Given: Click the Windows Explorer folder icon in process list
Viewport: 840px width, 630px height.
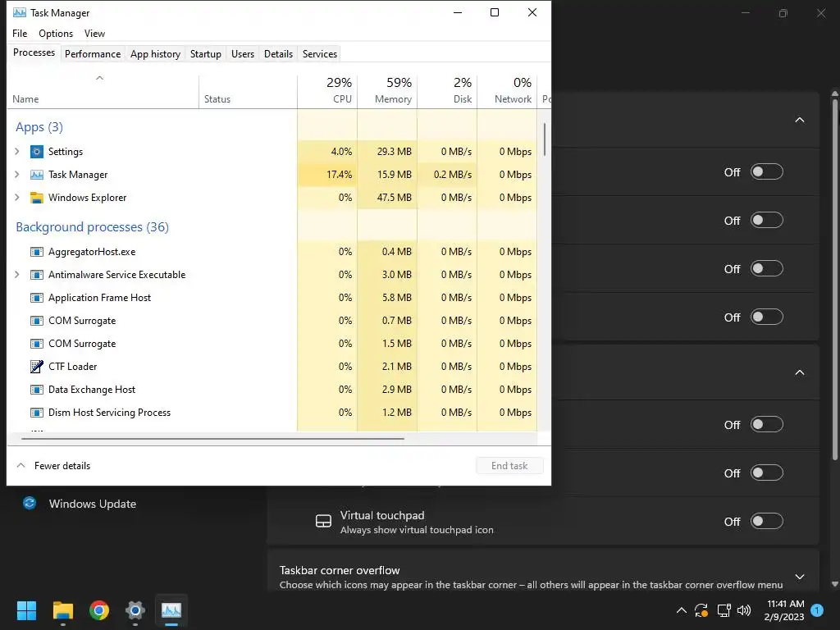Looking at the screenshot, I should 36,198.
